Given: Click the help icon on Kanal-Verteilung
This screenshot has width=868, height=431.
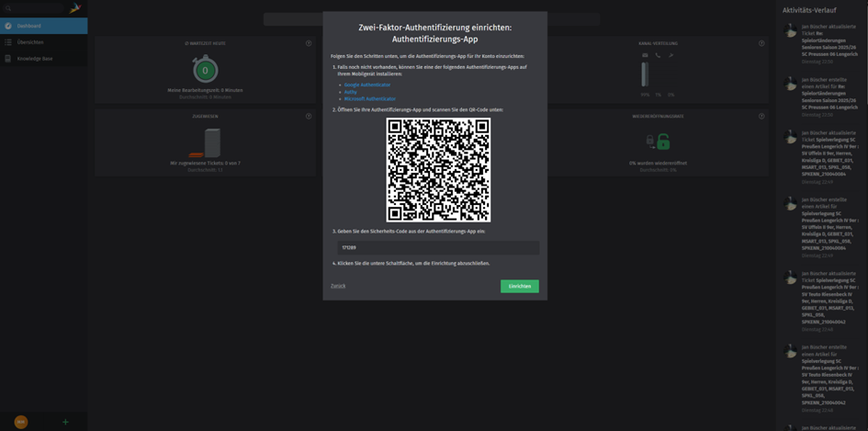Looking at the screenshot, I should pyautogui.click(x=761, y=43).
